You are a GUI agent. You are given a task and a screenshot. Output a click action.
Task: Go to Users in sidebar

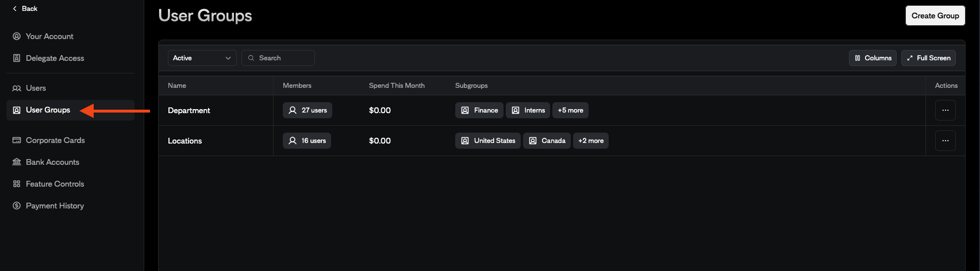pyautogui.click(x=36, y=88)
